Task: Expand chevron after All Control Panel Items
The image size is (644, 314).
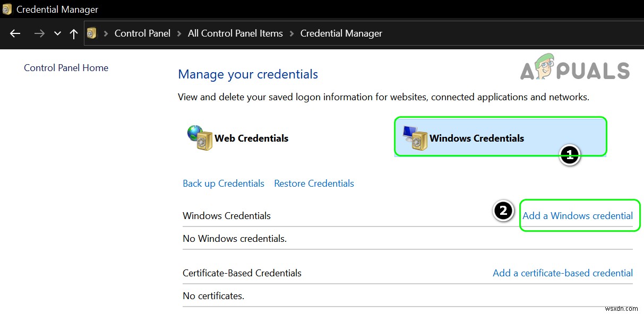Action: (291, 33)
